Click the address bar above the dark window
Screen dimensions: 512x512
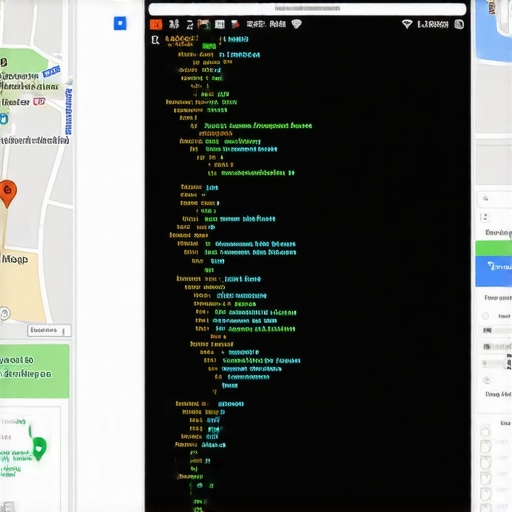307,9
